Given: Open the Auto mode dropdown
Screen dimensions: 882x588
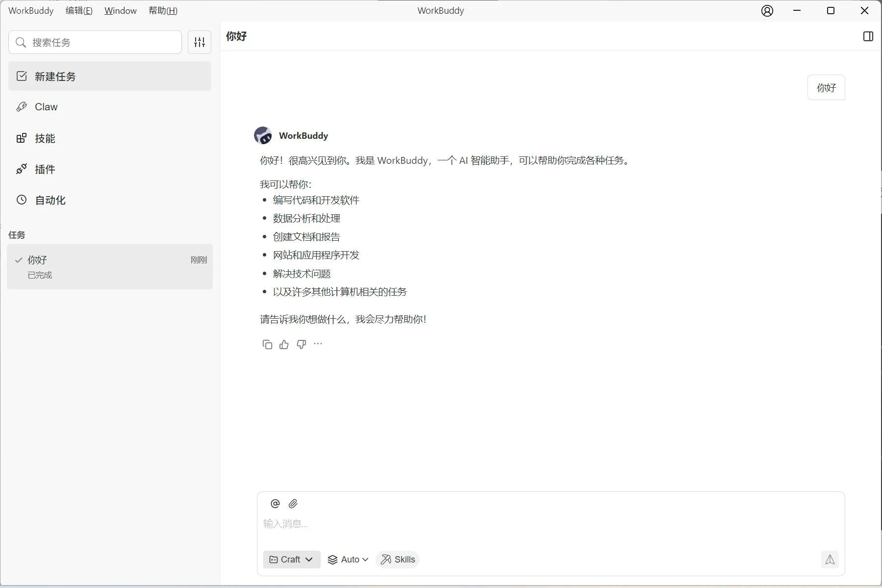Looking at the screenshot, I should (348, 559).
